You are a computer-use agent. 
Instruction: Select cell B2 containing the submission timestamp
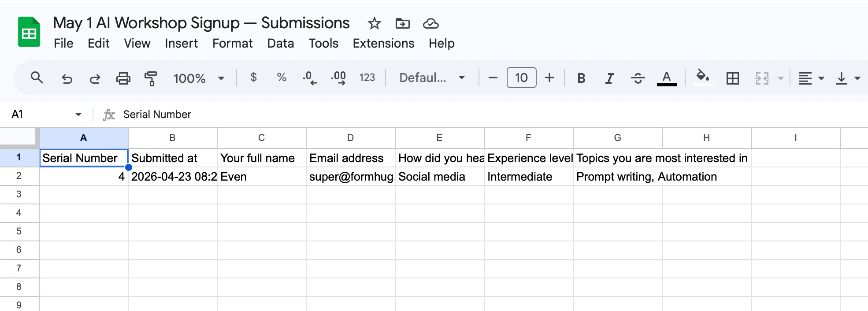coord(173,176)
